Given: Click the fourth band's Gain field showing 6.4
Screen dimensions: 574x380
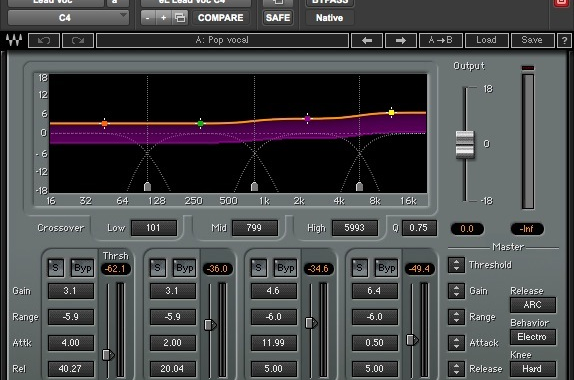Looking at the screenshot, I should point(374,291).
